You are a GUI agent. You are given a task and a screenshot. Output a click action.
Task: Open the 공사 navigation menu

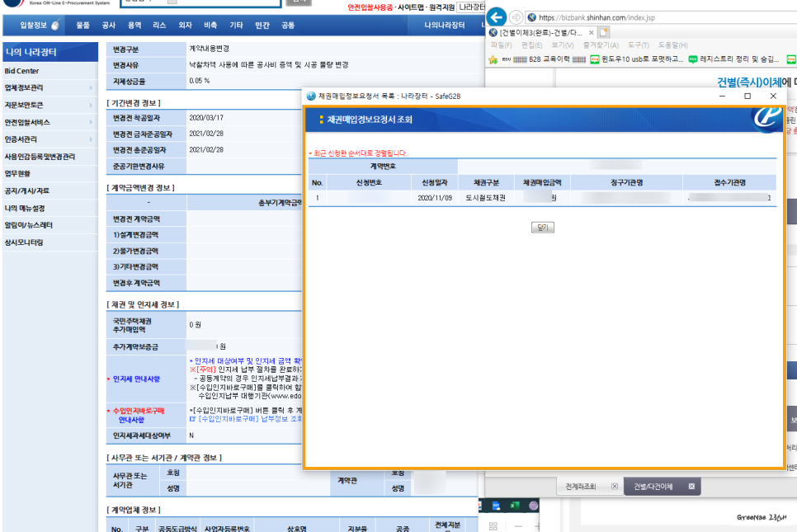(x=108, y=26)
